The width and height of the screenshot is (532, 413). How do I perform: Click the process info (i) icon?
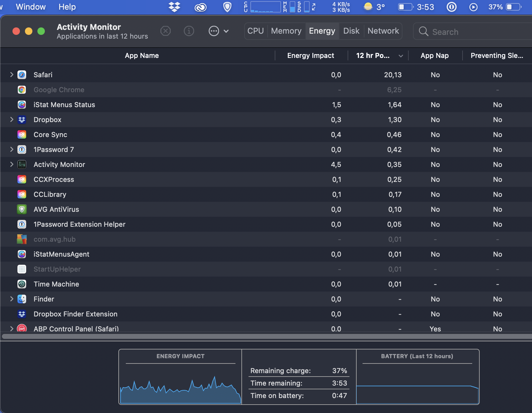pos(189,31)
